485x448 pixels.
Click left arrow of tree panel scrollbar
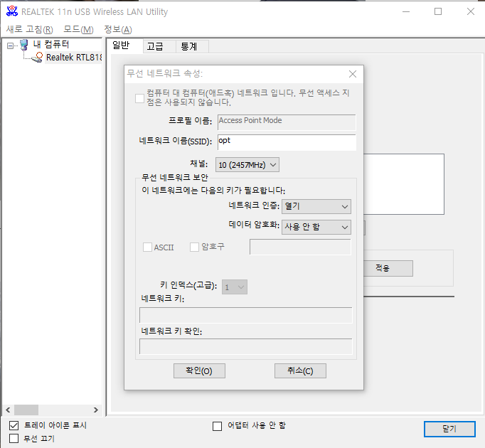point(8,410)
